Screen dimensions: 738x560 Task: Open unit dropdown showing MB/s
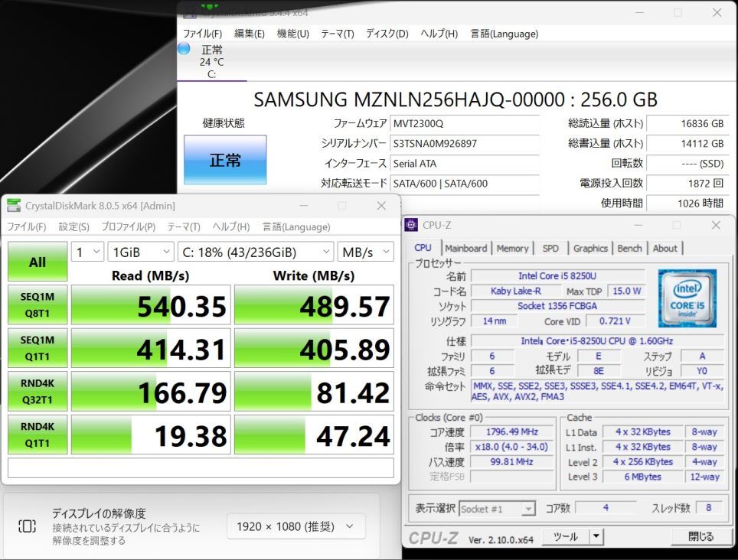[365, 252]
